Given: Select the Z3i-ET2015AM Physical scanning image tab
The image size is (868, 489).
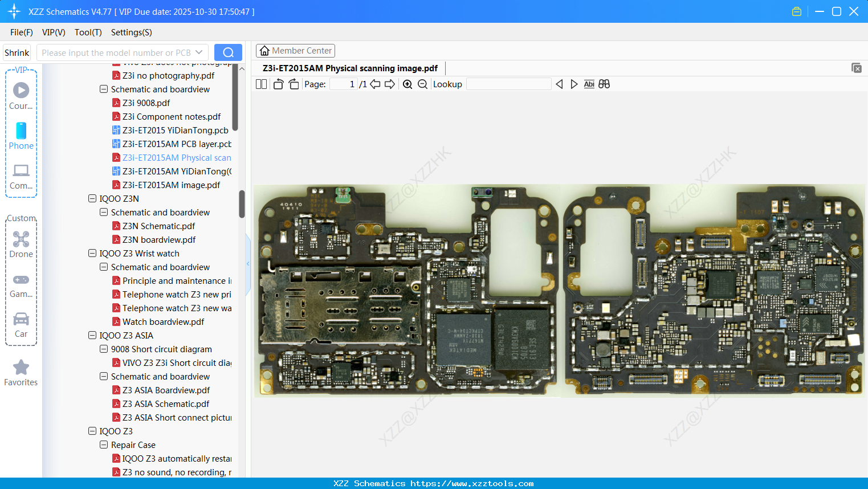Looking at the screenshot, I should [x=350, y=68].
